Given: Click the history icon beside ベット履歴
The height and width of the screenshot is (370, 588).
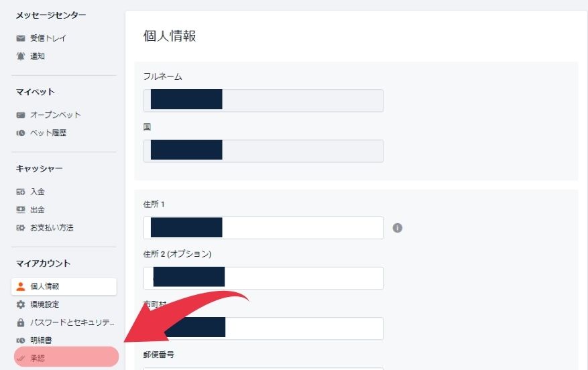Looking at the screenshot, I should click(21, 133).
